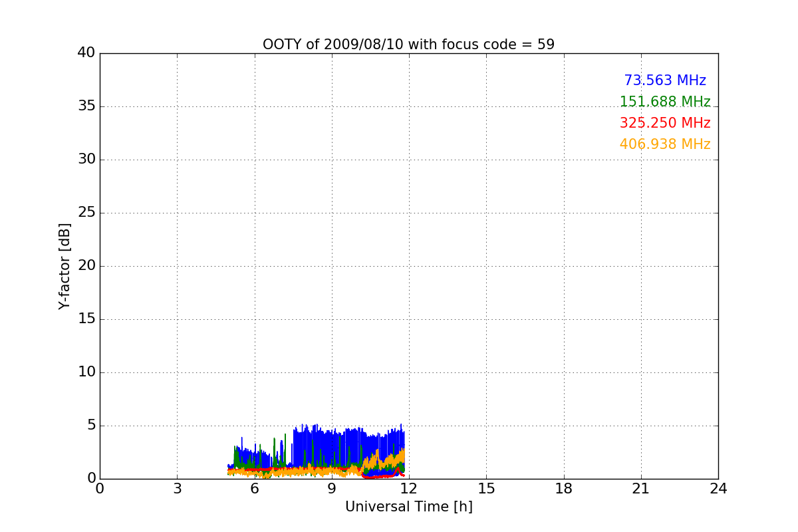Click the x-axis tick label '21'
Image resolution: width=798 pixels, height=532 pixels.
coord(640,489)
